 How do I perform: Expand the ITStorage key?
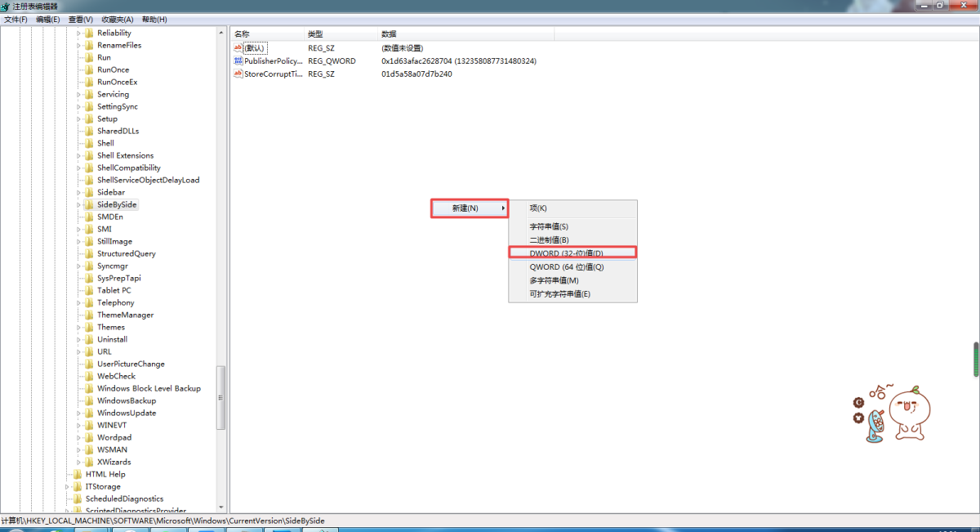coord(69,487)
